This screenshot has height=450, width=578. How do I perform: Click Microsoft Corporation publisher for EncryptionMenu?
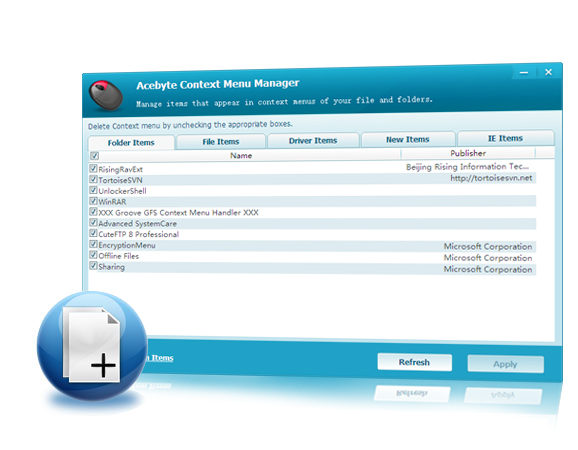coord(488,246)
